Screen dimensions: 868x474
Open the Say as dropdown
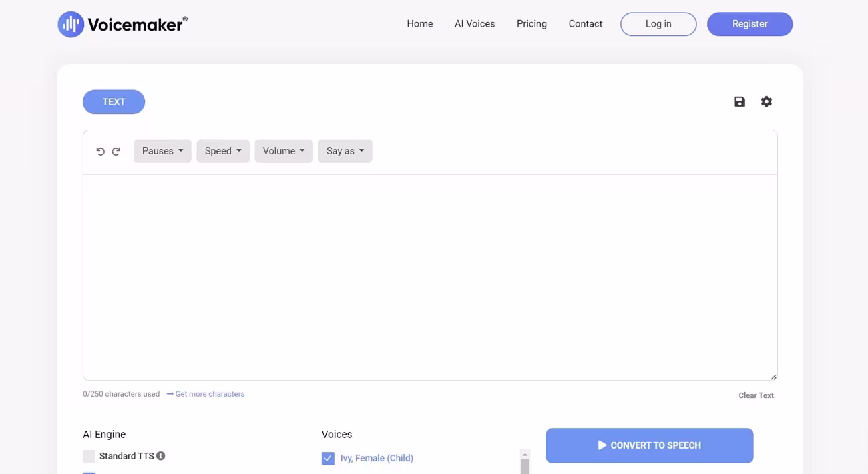click(x=345, y=151)
